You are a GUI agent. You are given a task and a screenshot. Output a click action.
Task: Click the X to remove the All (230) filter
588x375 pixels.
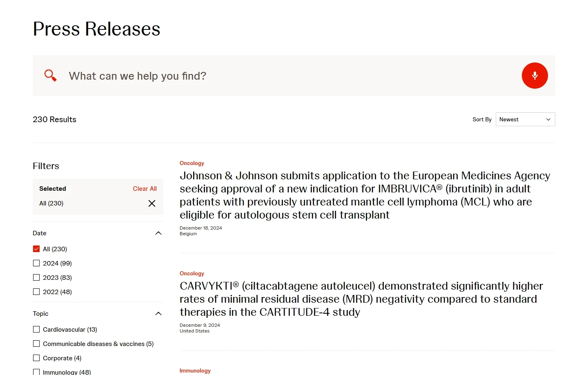[x=151, y=203]
